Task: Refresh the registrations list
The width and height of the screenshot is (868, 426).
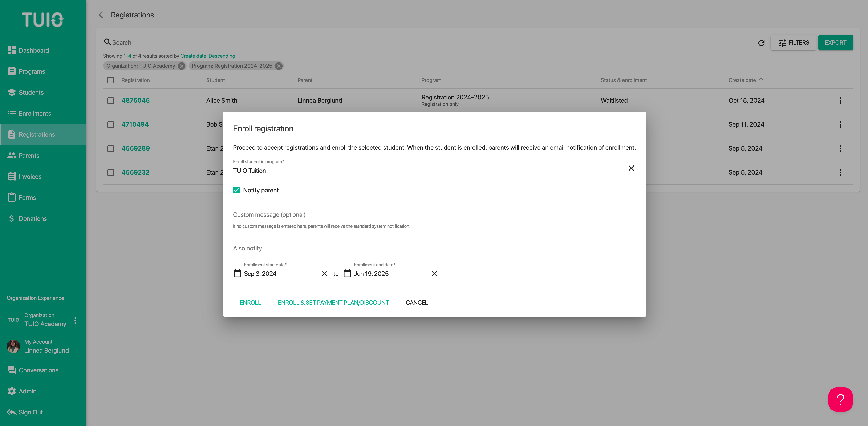Action: pos(762,42)
